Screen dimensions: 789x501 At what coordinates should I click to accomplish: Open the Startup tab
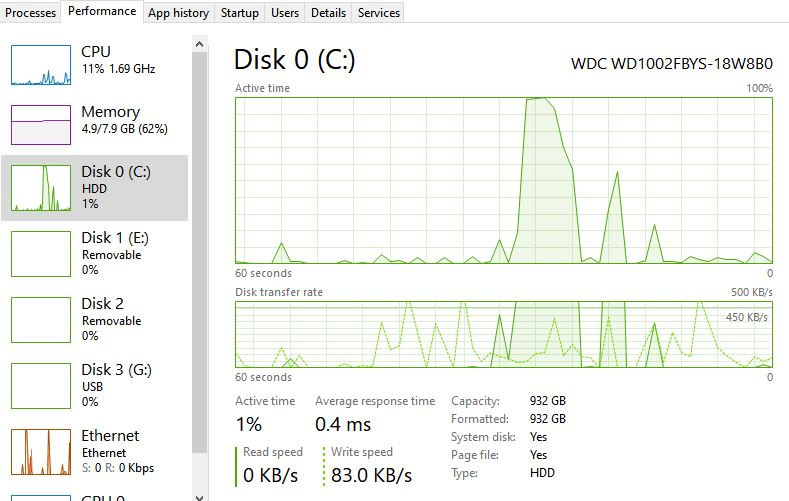click(239, 13)
